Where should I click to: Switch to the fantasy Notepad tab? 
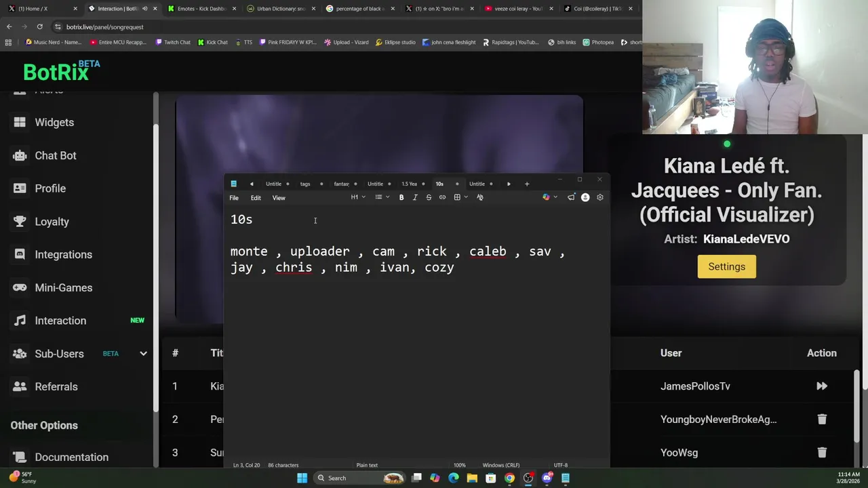(342, 184)
